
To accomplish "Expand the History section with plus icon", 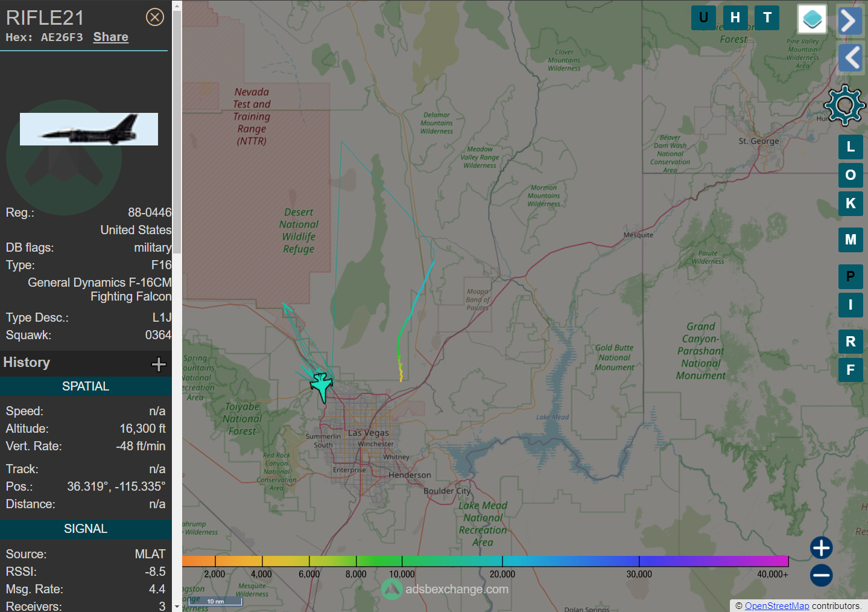I will tap(159, 364).
